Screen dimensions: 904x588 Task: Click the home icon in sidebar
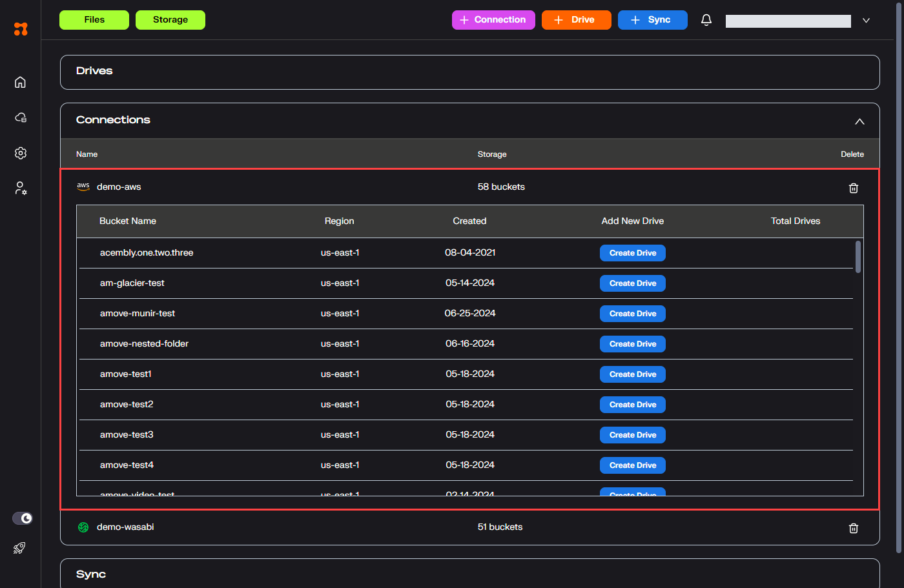point(20,82)
